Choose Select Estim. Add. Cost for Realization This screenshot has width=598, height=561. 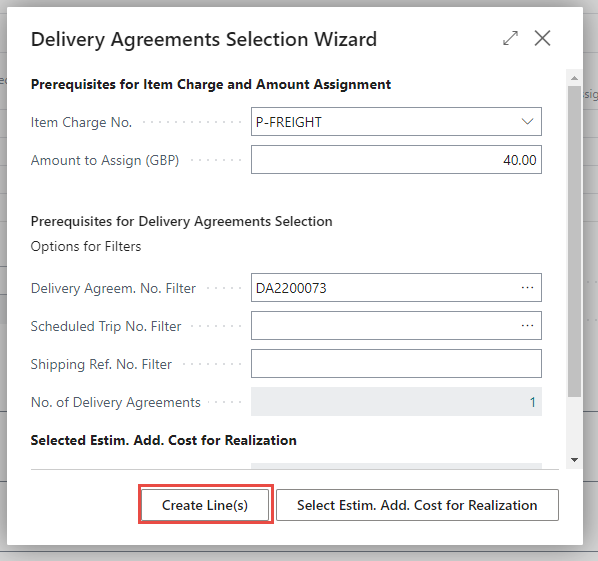click(x=417, y=505)
